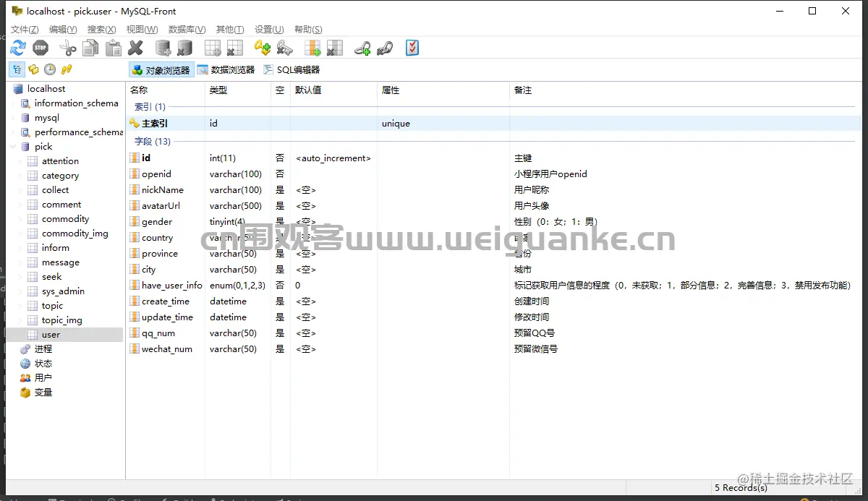Image resolution: width=868 pixels, height=501 pixels.
Task: Open the 用户 users node
Action: [43, 378]
